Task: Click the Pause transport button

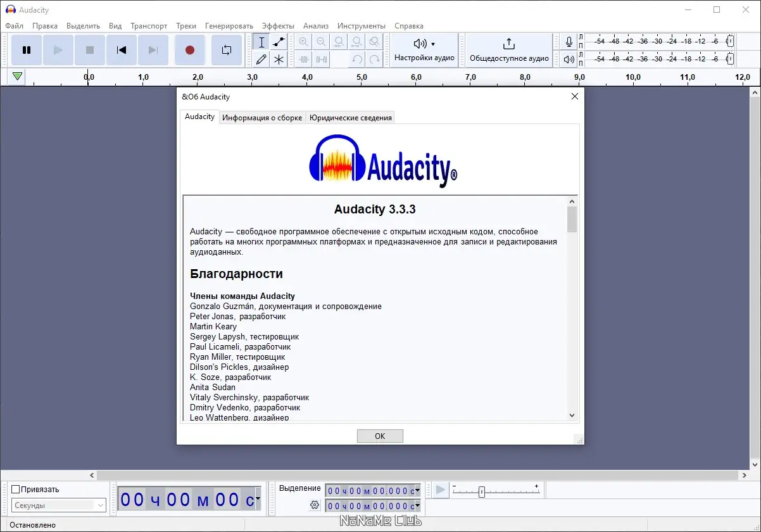Action: pos(27,50)
